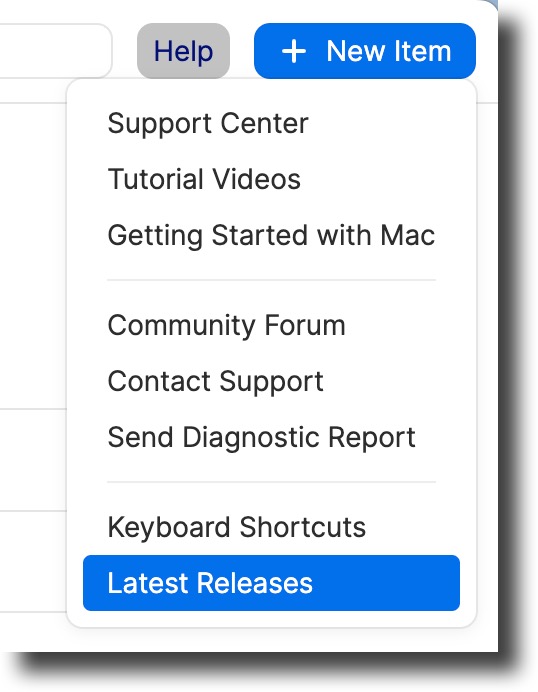Toggle the Help dropdown button
Screen dimensions: 538x692
[183, 51]
